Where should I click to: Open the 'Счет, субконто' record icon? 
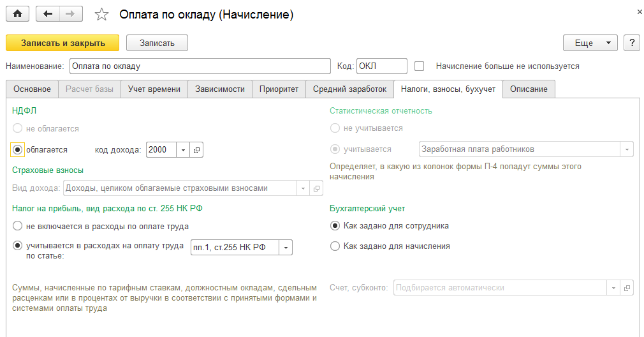click(x=626, y=288)
